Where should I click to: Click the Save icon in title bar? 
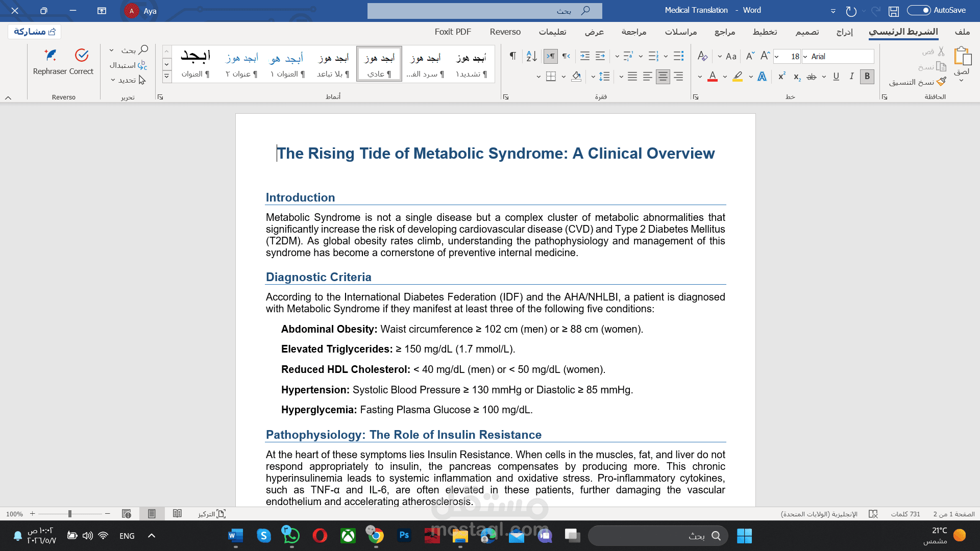[x=893, y=11]
